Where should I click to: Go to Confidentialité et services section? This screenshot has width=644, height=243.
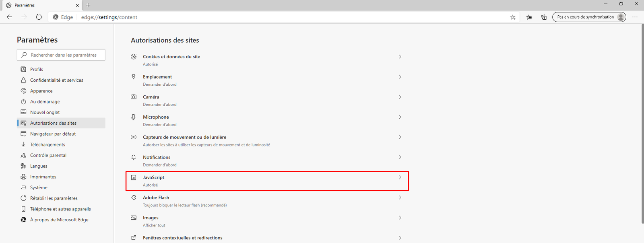pos(56,80)
